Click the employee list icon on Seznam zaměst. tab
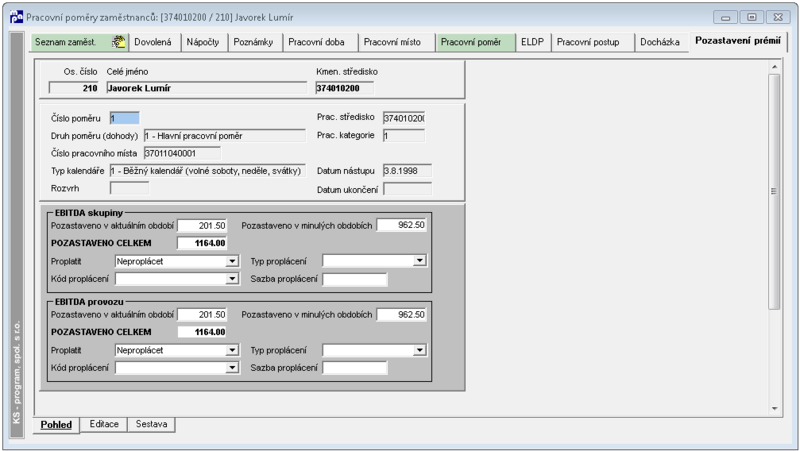This screenshot has height=451, width=800. (118, 42)
